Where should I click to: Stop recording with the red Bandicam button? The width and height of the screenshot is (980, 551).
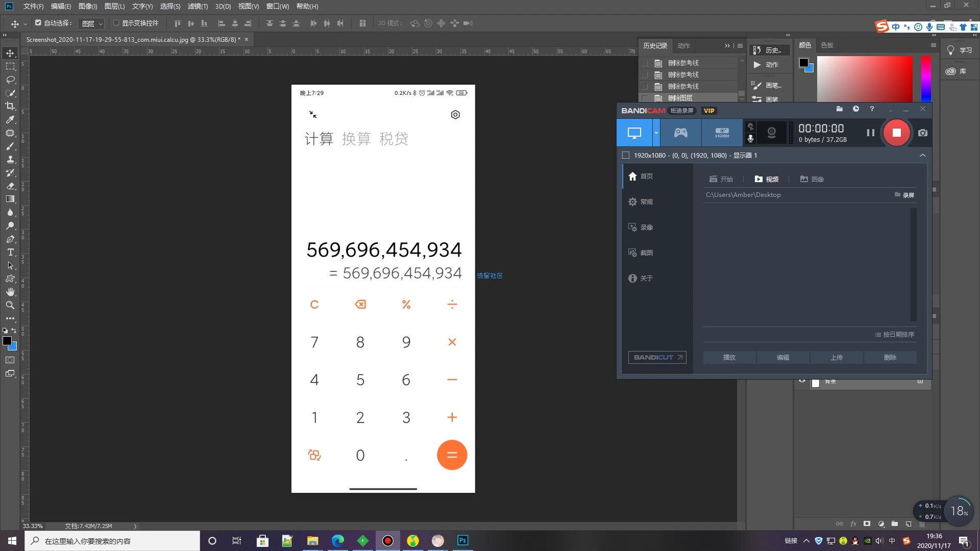[x=896, y=133]
